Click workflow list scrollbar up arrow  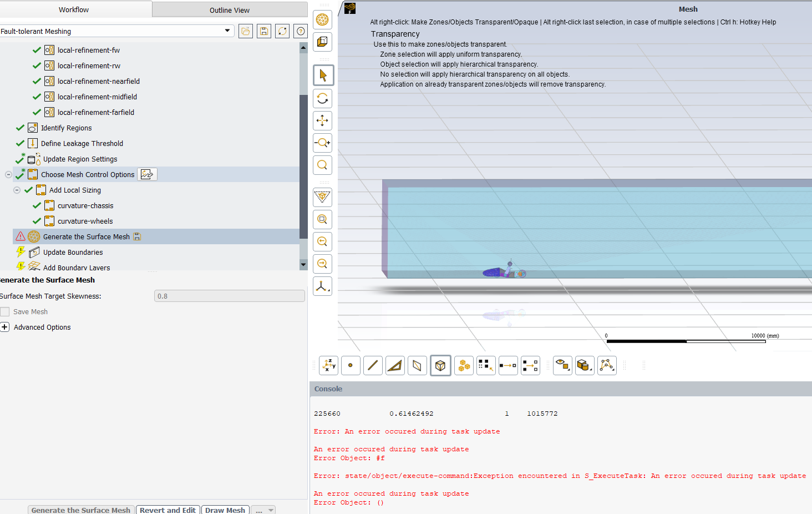[303, 48]
